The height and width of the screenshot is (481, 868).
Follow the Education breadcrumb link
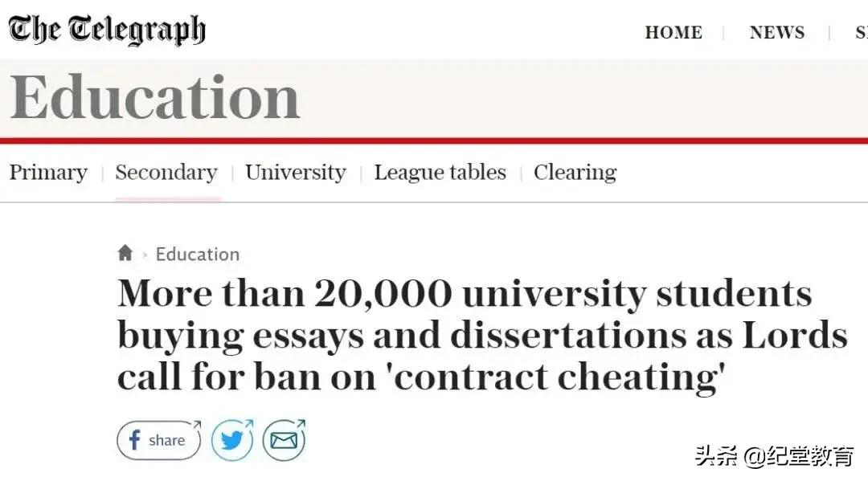(x=197, y=255)
